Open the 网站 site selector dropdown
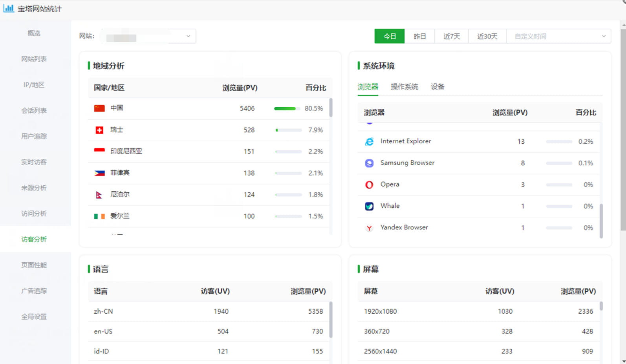626x364 pixels. pos(148,36)
